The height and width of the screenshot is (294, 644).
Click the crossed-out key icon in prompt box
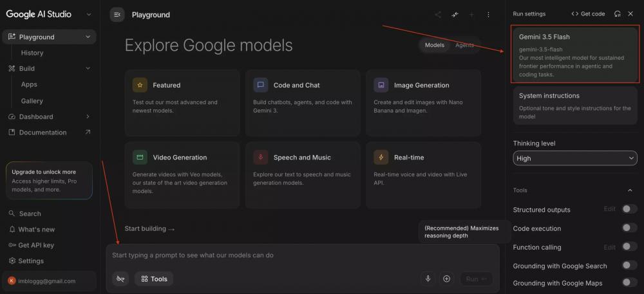click(x=120, y=279)
